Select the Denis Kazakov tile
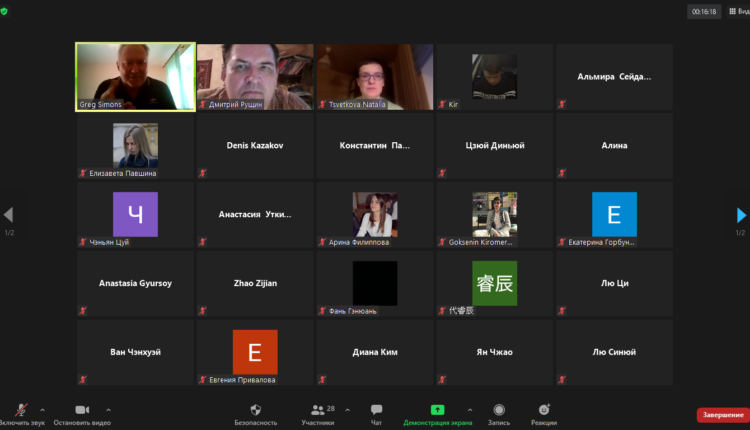Screen dimensions: 750x430 point(255,145)
